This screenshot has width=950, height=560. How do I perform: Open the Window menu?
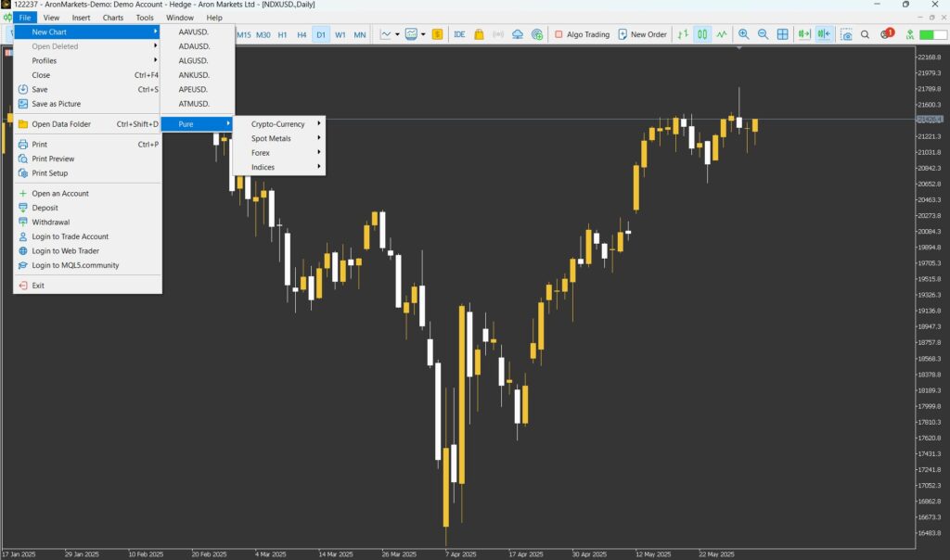pyautogui.click(x=180, y=18)
